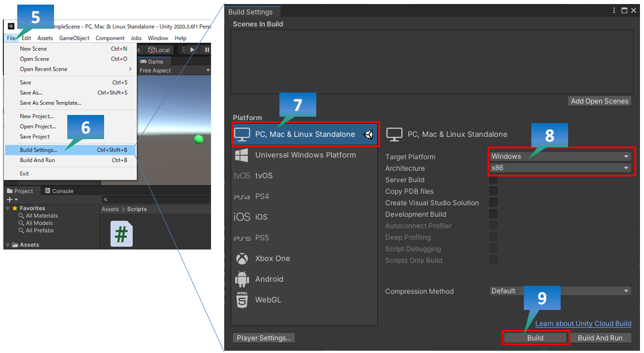
Task: Choose Open Scene menu entry
Action: (x=71, y=59)
